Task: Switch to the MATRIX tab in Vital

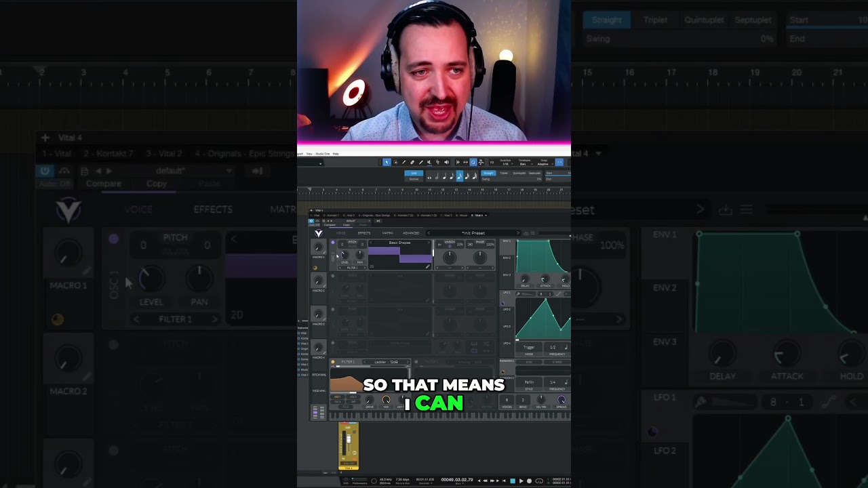Action: click(388, 233)
